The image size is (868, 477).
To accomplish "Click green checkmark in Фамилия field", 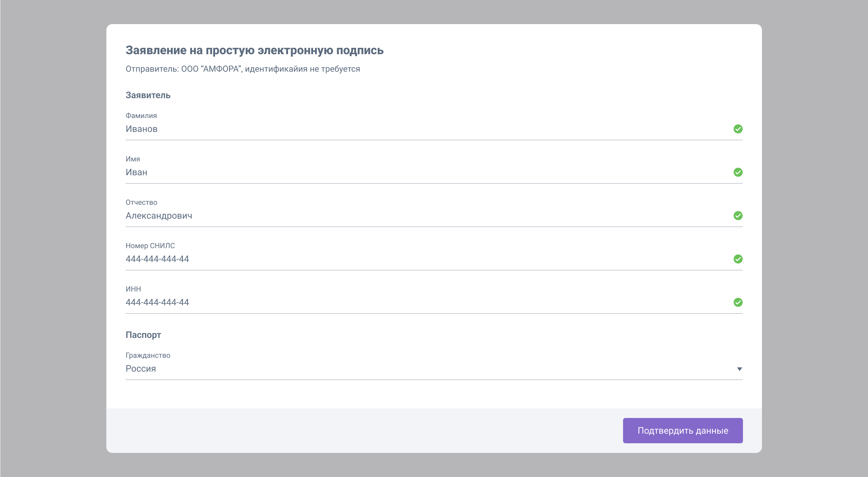I will [738, 129].
